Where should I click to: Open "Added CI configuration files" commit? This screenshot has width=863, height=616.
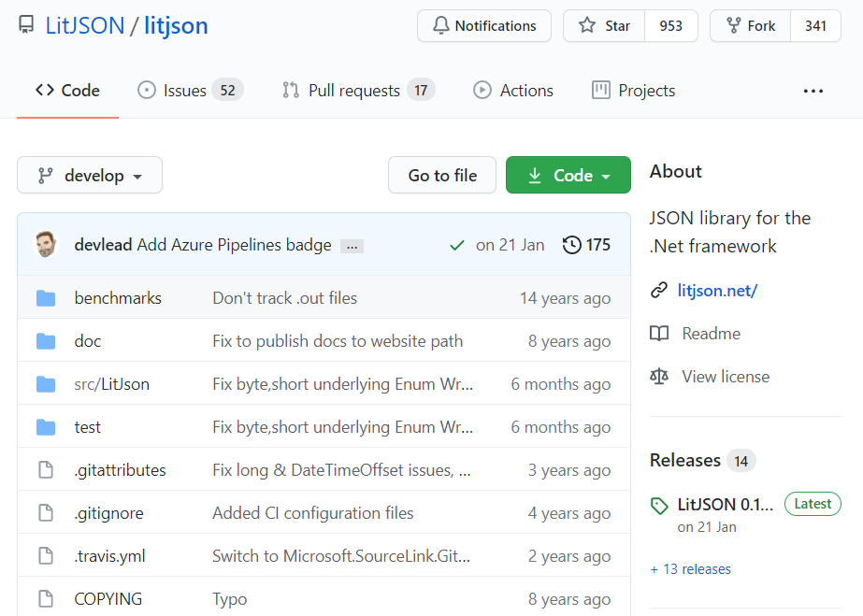[x=312, y=512]
